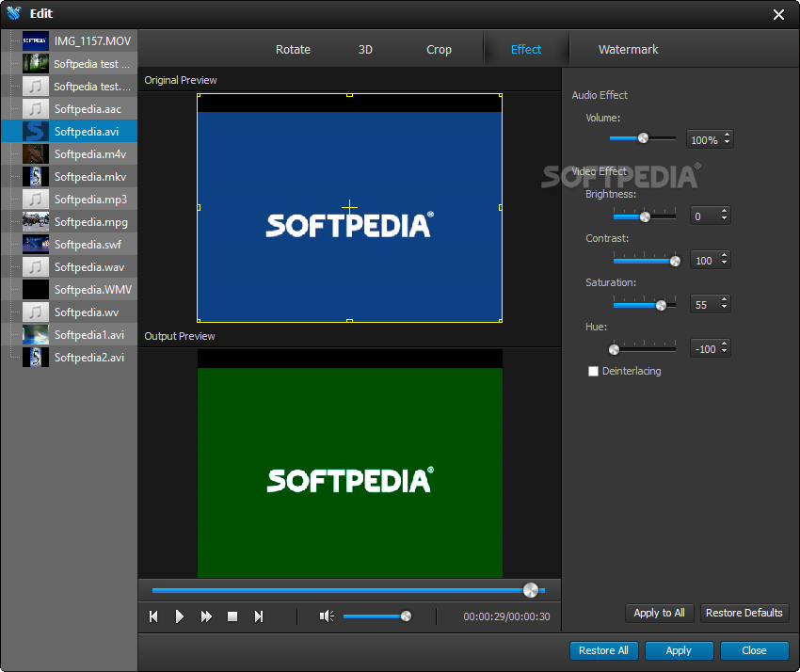The height and width of the screenshot is (672, 800).
Task: Stop the preview playback
Action: [232, 616]
